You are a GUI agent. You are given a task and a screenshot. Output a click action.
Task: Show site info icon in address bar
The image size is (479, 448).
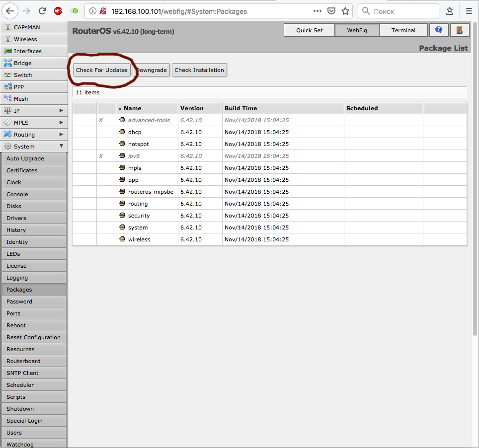[x=93, y=11]
